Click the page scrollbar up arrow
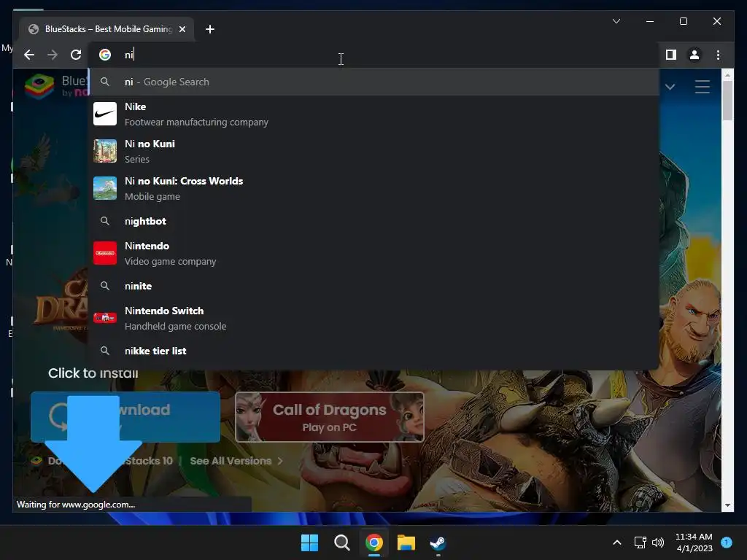Screen dimensions: 747x560 pos(727,75)
